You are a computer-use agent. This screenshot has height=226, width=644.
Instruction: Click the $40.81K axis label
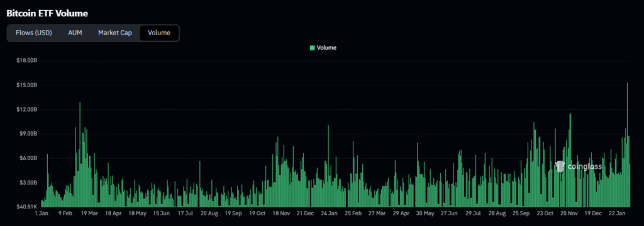27,207
